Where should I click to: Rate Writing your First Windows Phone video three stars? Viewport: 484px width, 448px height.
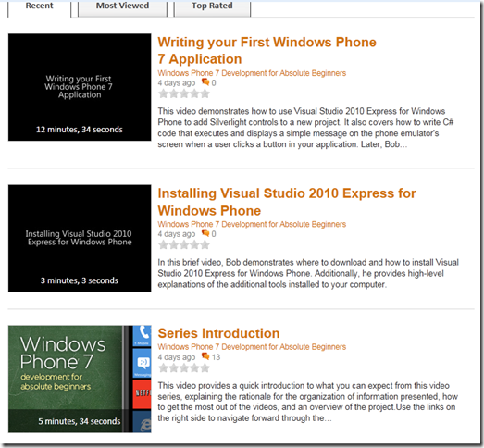184,93
